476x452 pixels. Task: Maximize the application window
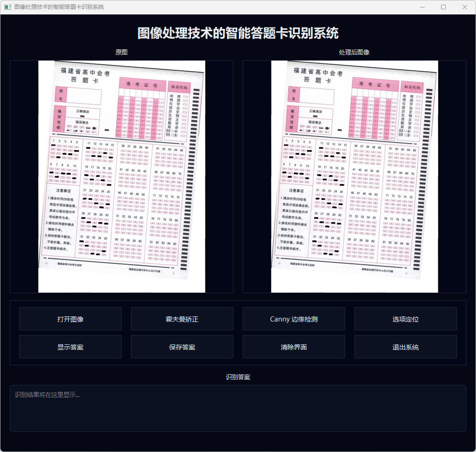tap(443, 7)
